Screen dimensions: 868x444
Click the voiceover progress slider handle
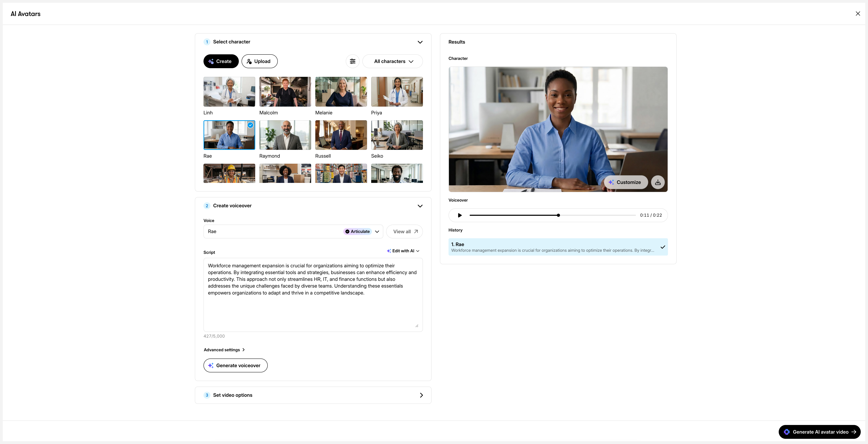[x=558, y=215]
